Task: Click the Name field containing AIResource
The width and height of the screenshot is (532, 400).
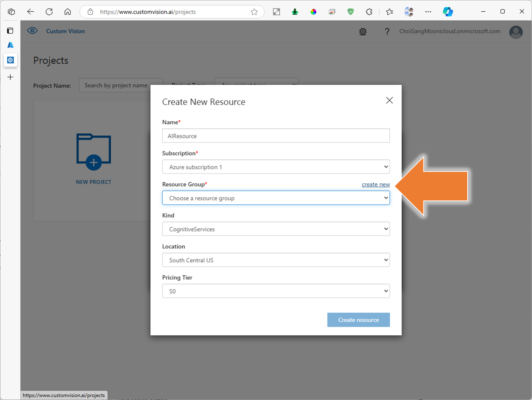Action: tap(276, 136)
